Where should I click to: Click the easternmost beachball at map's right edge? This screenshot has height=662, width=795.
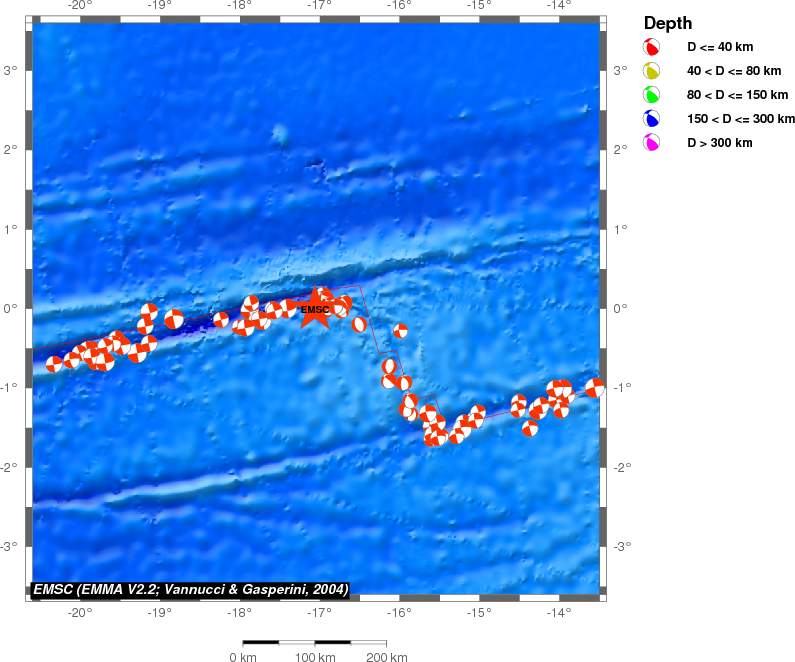click(595, 388)
